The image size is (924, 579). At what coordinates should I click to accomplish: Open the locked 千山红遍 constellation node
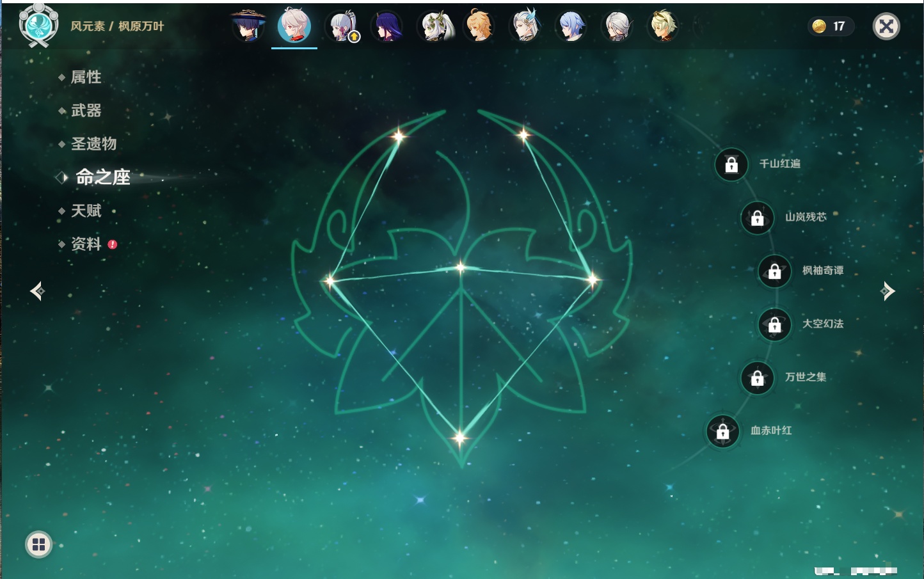click(x=731, y=164)
